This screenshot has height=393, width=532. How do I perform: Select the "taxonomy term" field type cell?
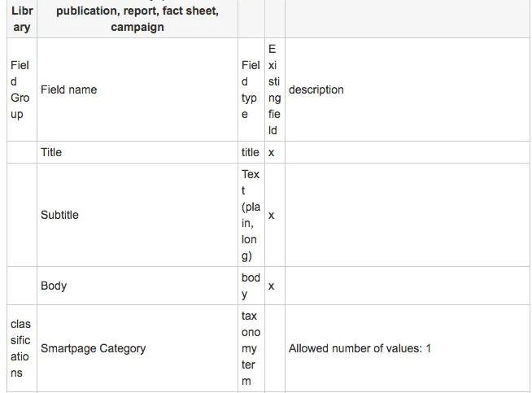click(x=251, y=348)
